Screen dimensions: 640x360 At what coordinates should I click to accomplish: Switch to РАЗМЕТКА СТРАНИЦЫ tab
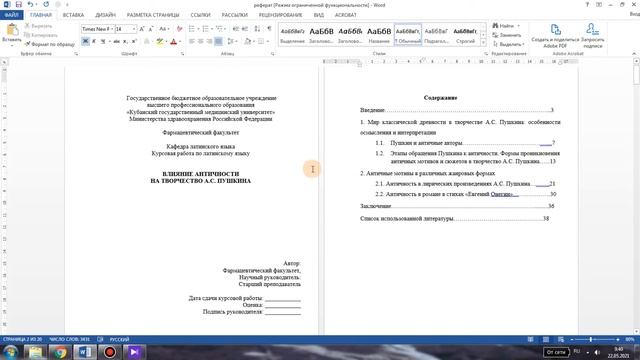[153, 15]
